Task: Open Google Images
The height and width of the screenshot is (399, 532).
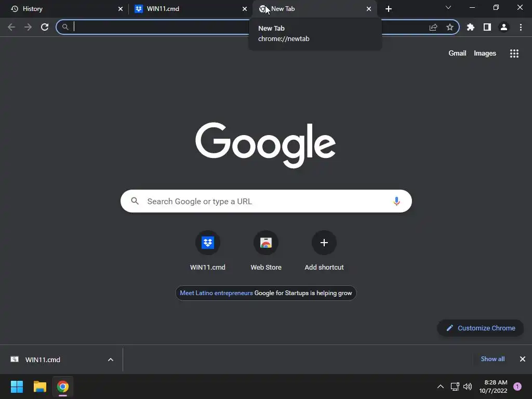Action: 485,54
